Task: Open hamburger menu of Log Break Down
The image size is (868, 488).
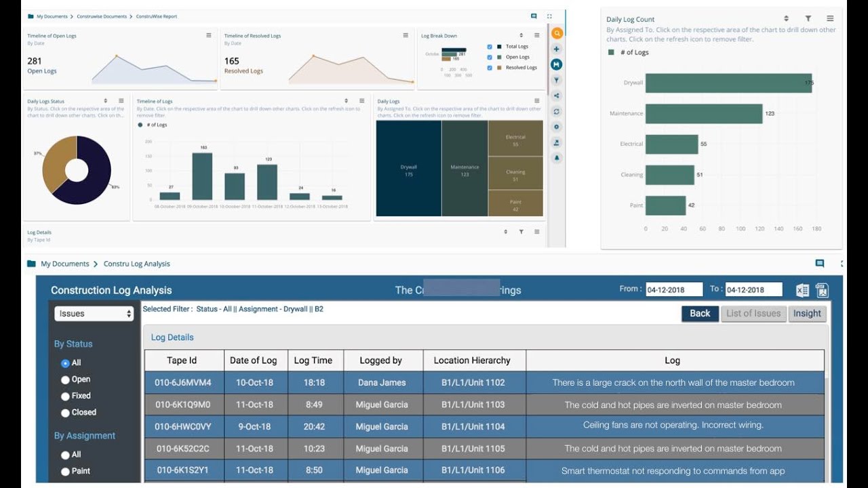Action: click(x=536, y=35)
